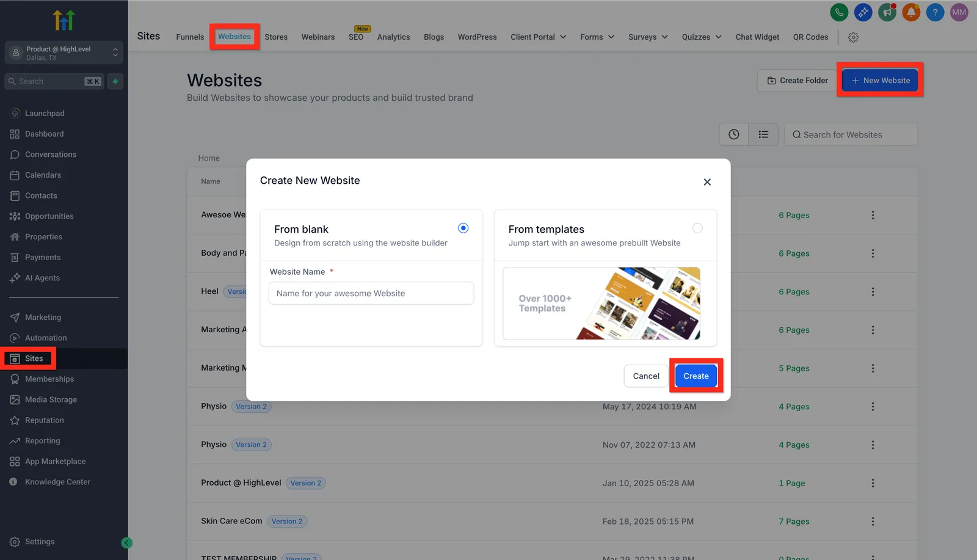The image size is (977, 560).
Task: Click the Cancel button in the dialog
Action: 646,376
